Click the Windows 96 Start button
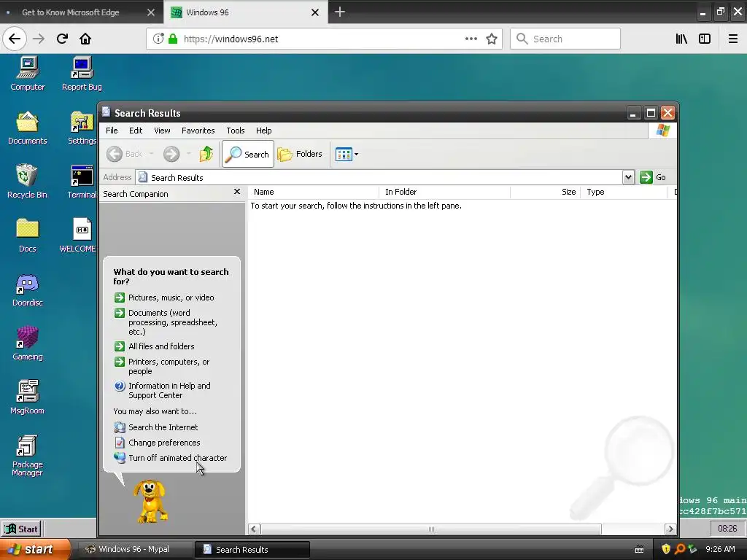Viewport: 747px width, 560px height. [x=20, y=529]
